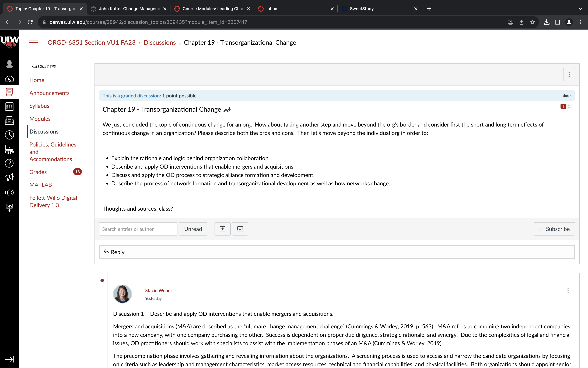Click ORGD-6351 Section VU1 FA23 breadcrumb
The height and width of the screenshot is (368, 588).
(x=91, y=43)
